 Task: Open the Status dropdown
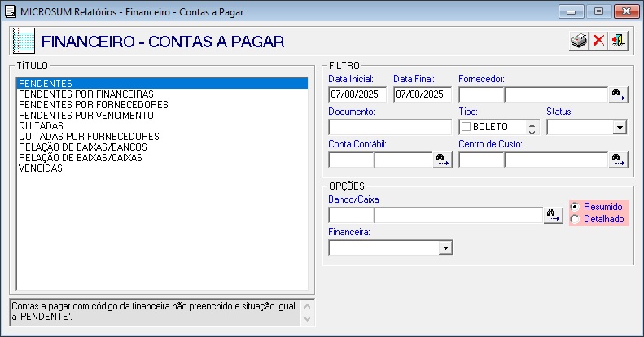(x=620, y=127)
